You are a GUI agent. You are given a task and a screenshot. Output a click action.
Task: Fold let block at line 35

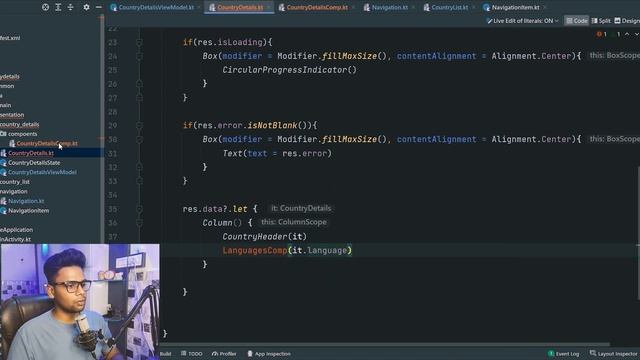click(139, 209)
